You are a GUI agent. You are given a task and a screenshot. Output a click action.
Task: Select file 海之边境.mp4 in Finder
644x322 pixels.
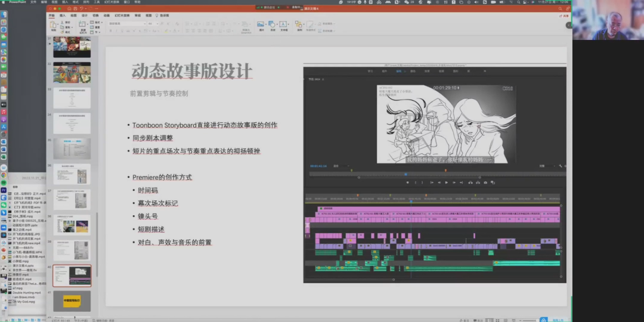21,230
